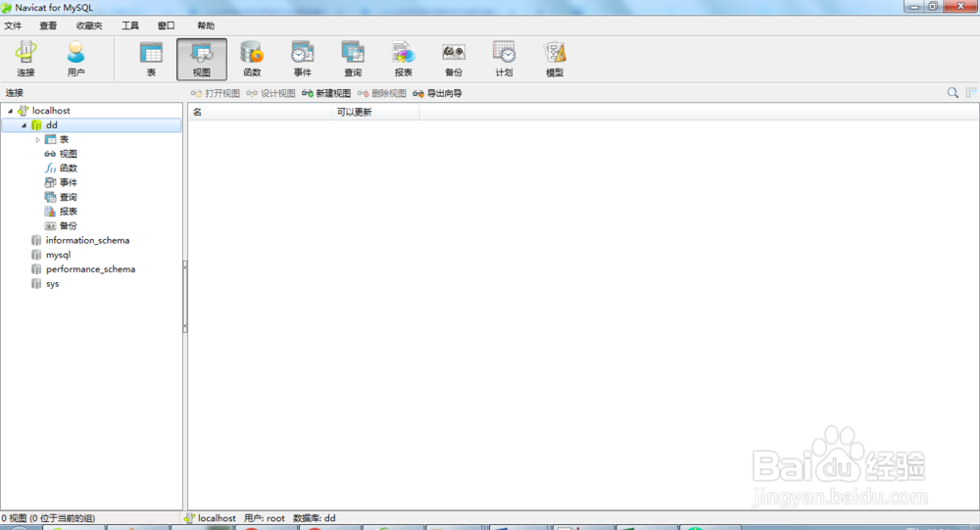
Task: Open the Connection (连接) toolbar icon
Action: click(25, 59)
